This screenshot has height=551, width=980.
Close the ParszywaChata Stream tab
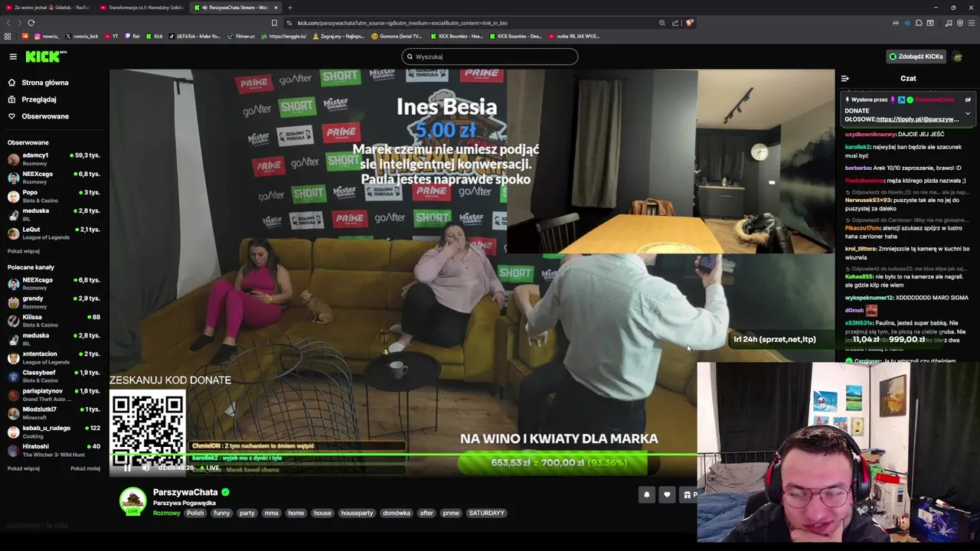pyautogui.click(x=276, y=8)
